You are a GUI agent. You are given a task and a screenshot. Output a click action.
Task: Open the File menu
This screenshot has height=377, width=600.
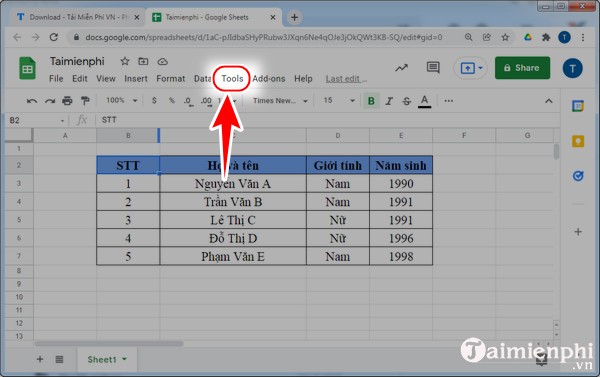[x=56, y=79]
